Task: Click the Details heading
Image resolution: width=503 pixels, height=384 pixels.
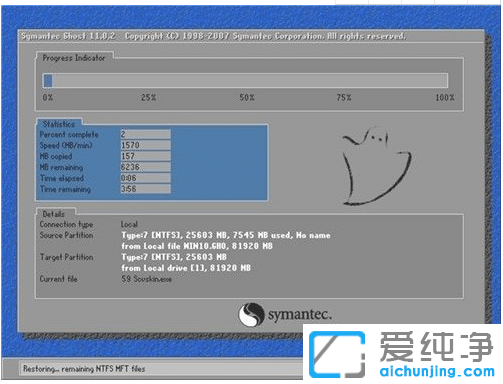Action: pos(54,214)
